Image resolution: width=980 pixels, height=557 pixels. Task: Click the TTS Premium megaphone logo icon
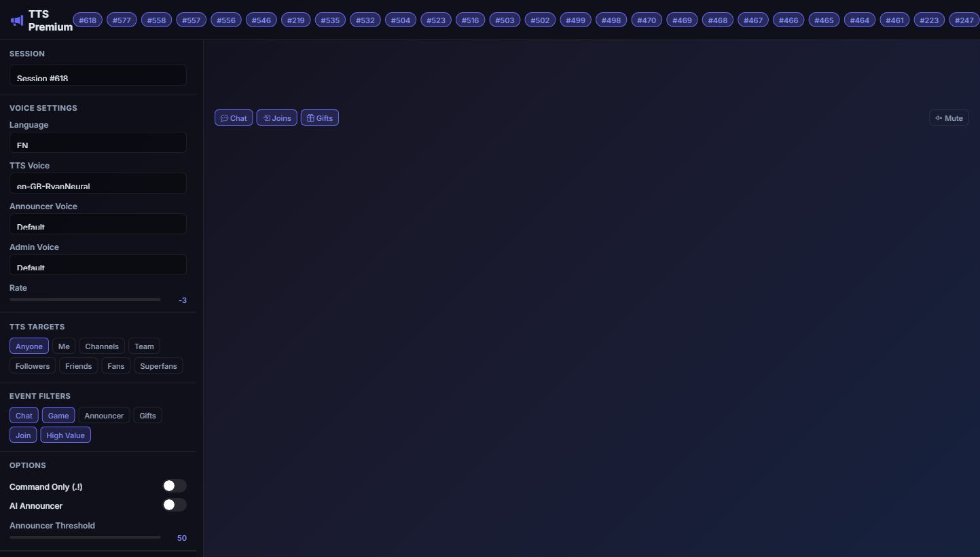point(17,20)
